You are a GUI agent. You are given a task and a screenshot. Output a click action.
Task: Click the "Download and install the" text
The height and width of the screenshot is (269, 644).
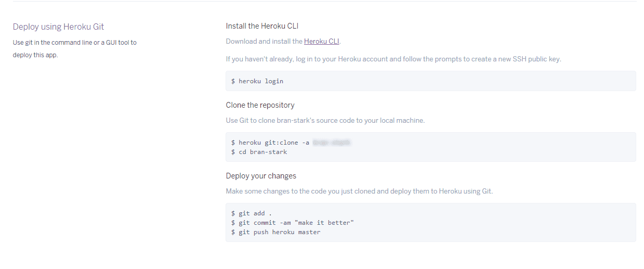[264, 41]
